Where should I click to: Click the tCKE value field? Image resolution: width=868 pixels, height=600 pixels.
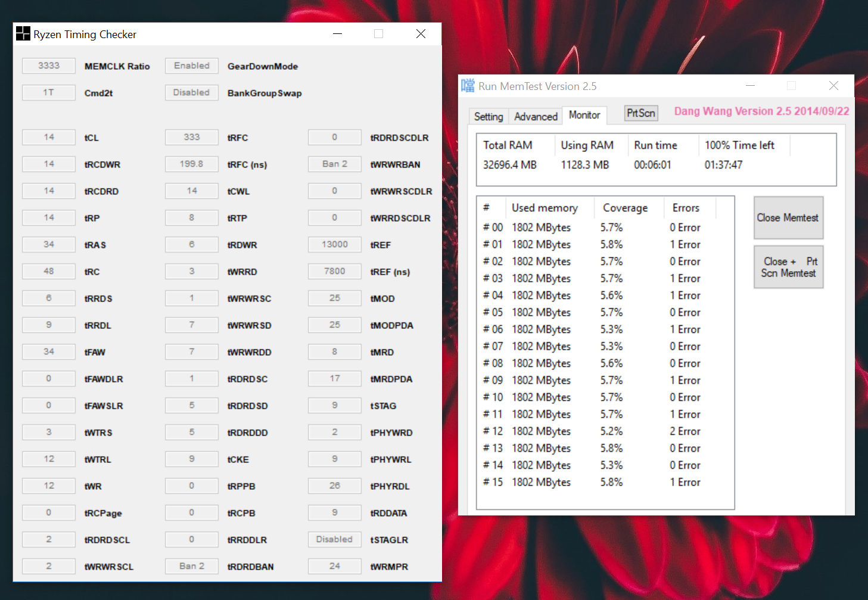pos(192,459)
